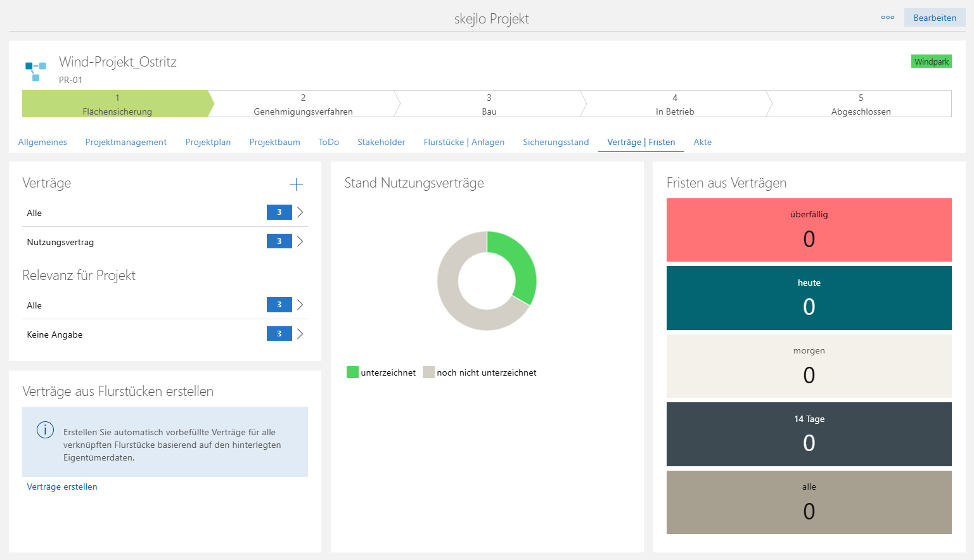974x560 pixels.
Task: Open the Flurstücke | Anlagen tab
Action: click(x=464, y=142)
